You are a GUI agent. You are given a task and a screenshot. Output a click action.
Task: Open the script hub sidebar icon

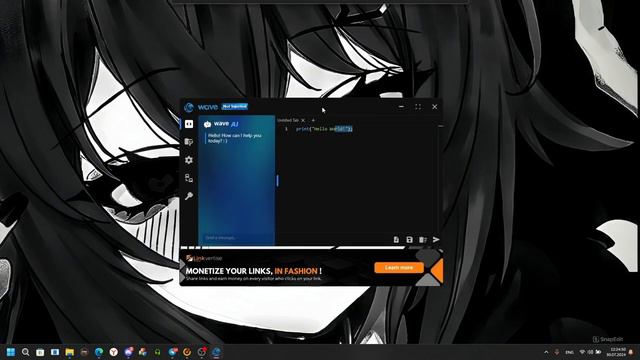click(189, 142)
